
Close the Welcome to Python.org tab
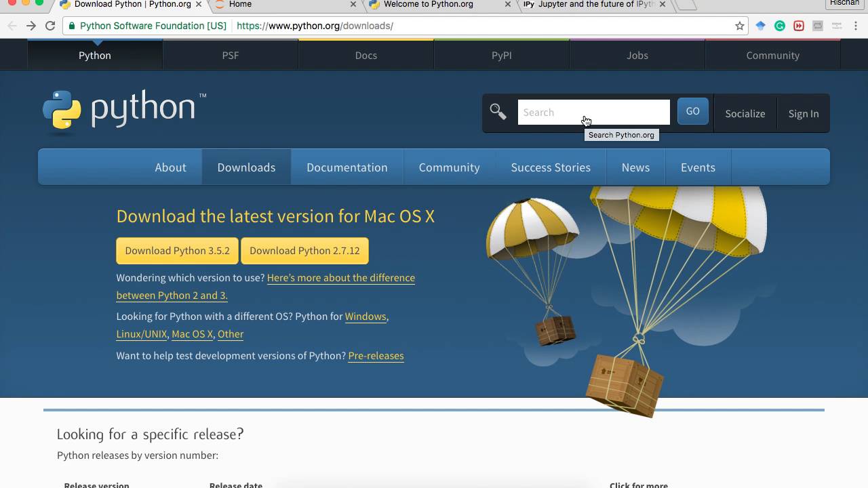pyautogui.click(x=508, y=4)
